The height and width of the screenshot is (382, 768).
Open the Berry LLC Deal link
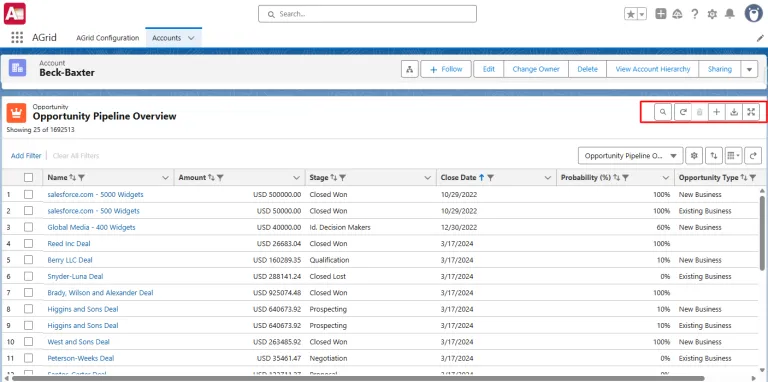(70, 260)
